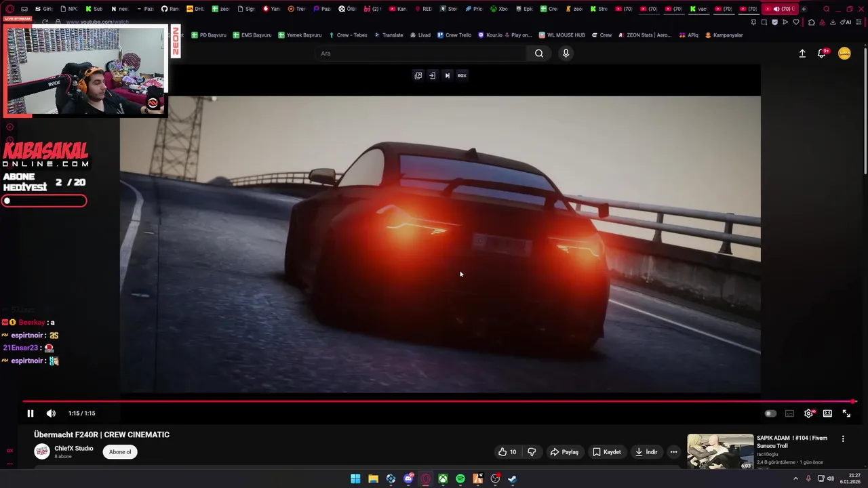Open YouTube notifications bell
Screen dimensions: 868x488
[x=822, y=54]
